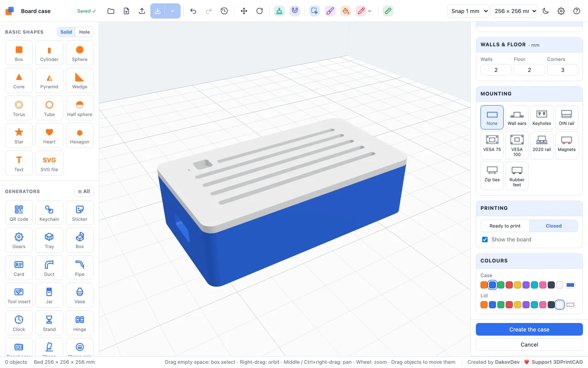Switch to the Ready to print tab
588x368 pixels.
tap(505, 226)
